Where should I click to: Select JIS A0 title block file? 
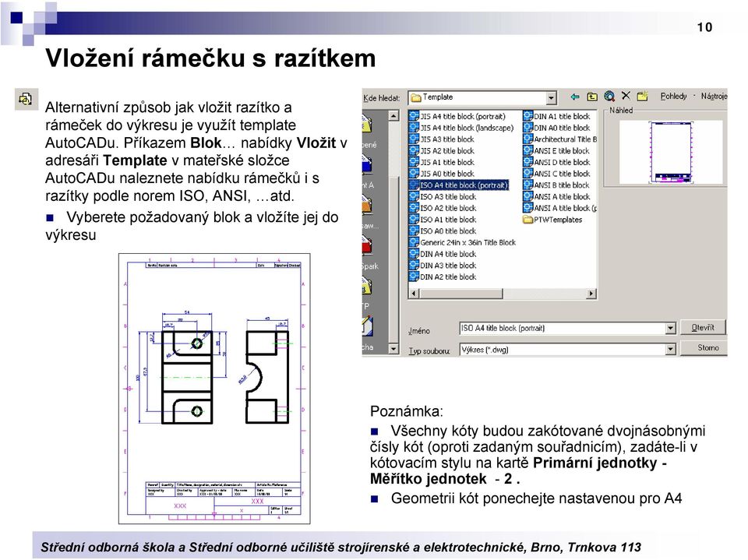442,174
